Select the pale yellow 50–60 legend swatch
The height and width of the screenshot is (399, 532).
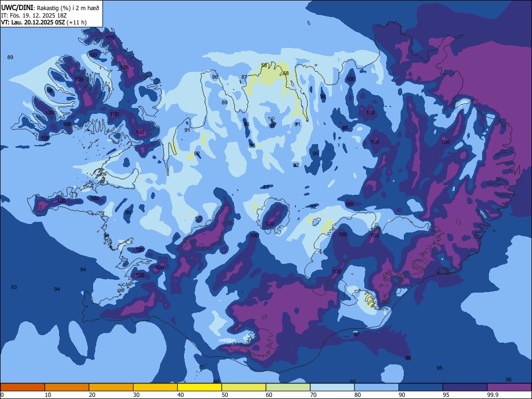pyautogui.click(x=244, y=387)
